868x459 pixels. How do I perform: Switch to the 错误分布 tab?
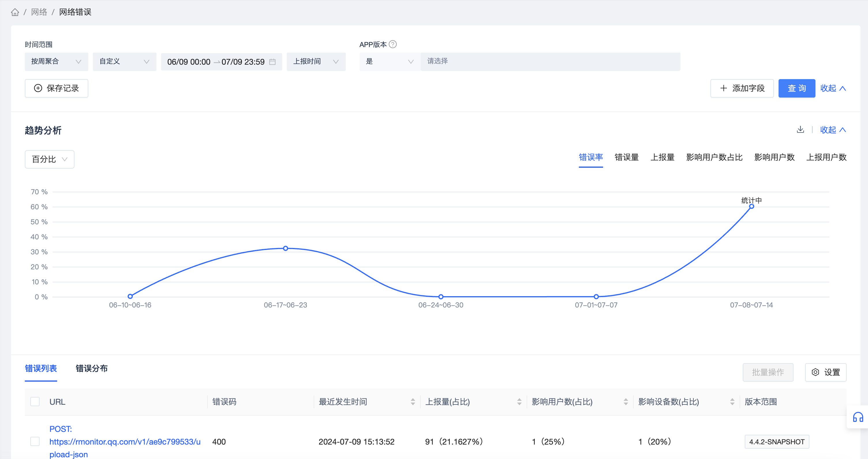(92, 368)
